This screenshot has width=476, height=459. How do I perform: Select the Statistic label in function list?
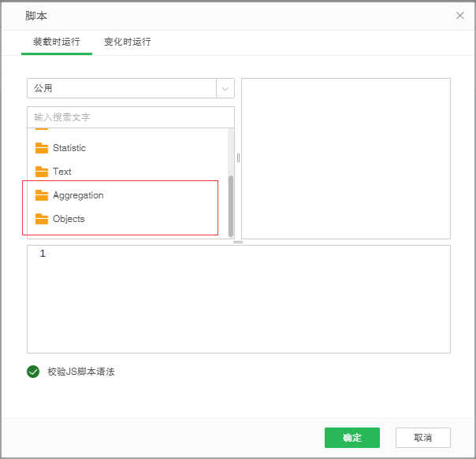(69, 148)
